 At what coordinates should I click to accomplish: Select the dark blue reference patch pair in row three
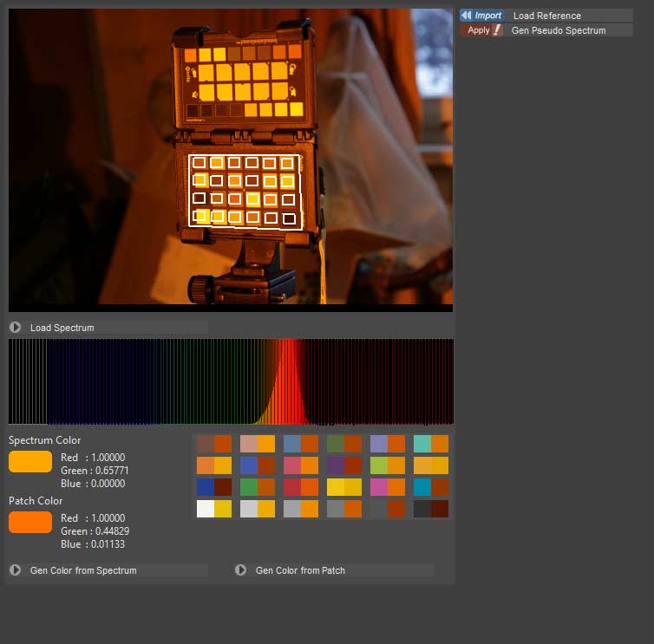[214, 487]
